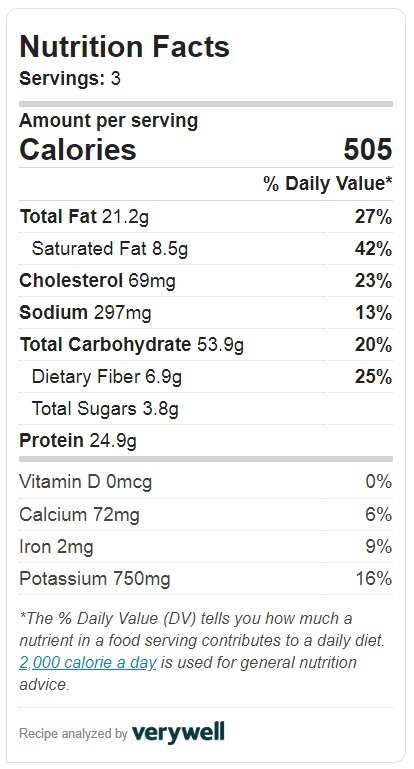Select the Nutrition Facts heading
The image size is (414, 769).
pyautogui.click(x=125, y=47)
